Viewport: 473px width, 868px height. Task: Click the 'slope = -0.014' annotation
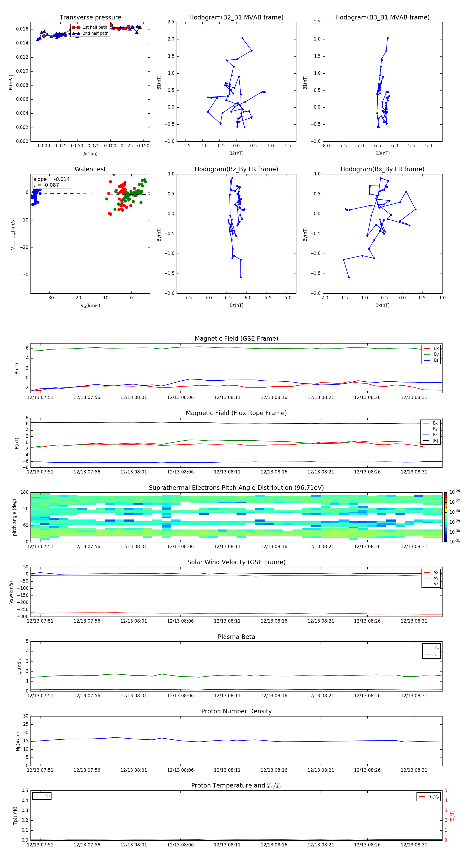coord(52,179)
